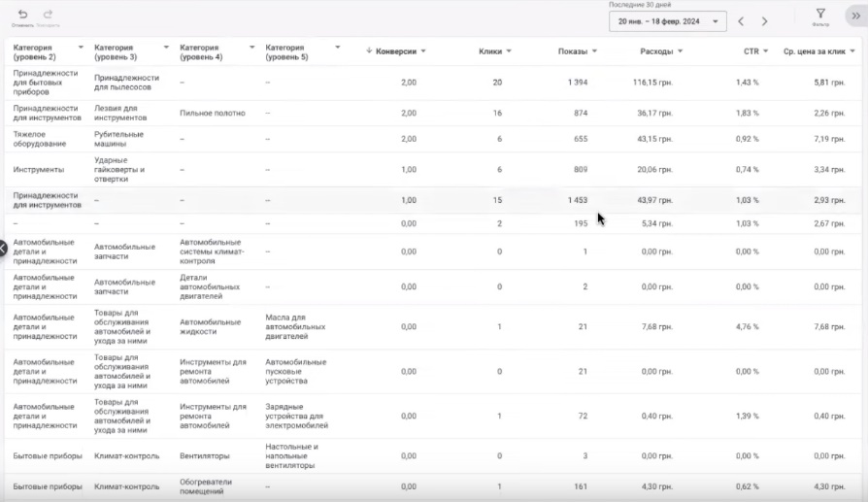
Task: Open Категория (уровень 3) column dropdown
Action: pyautogui.click(x=165, y=48)
